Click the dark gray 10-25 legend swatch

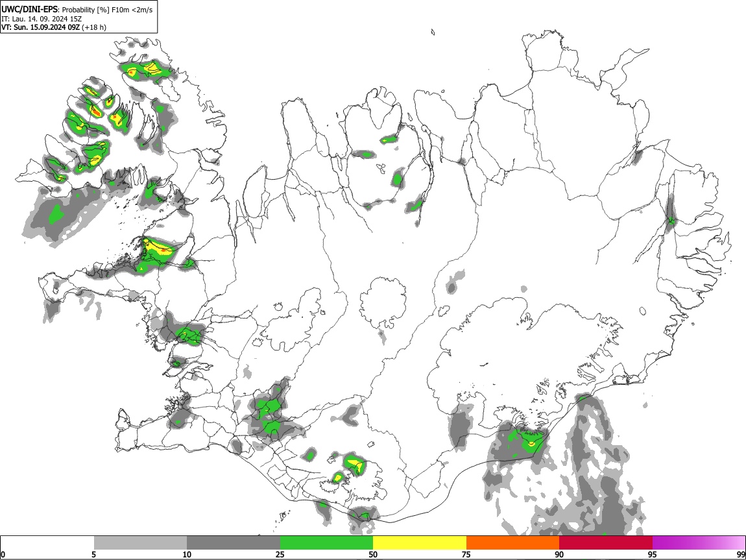tap(234, 543)
